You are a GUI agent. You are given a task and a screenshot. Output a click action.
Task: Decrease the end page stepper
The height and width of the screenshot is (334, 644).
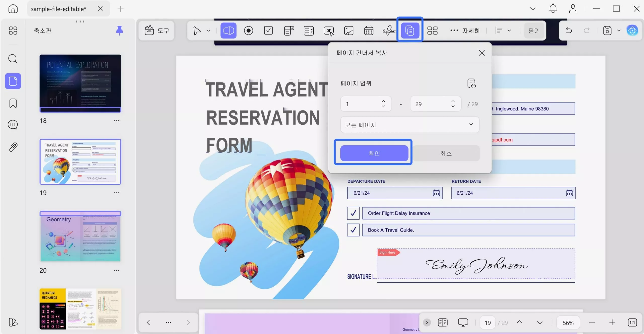pos(453,106)
